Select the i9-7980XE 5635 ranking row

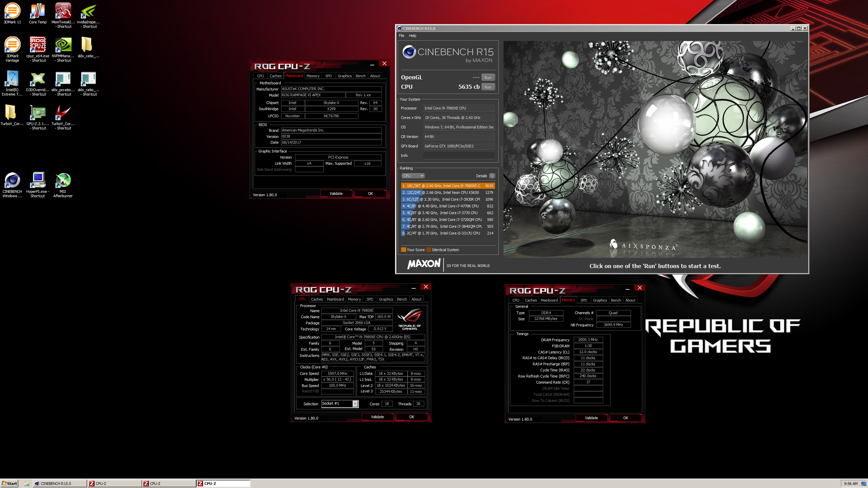point(448,186)
